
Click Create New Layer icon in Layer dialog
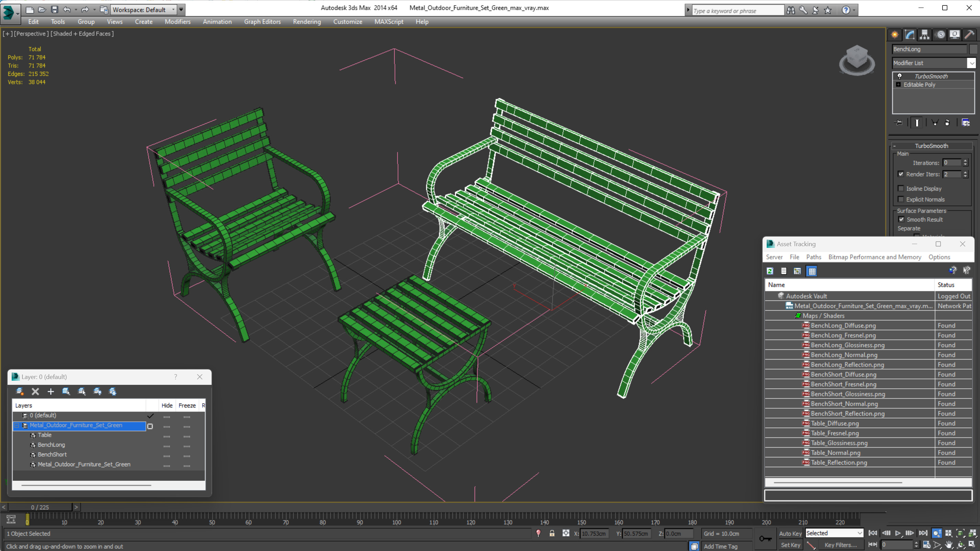(x=20, y=391)
